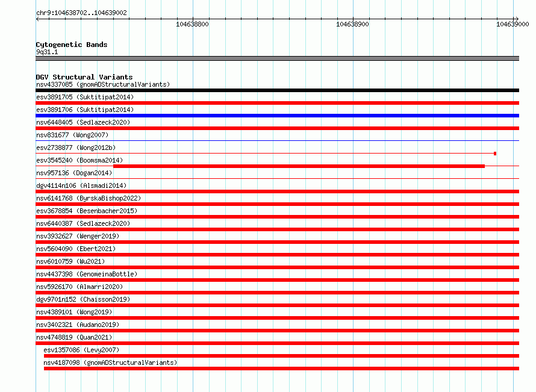This screenshot has width=536, height=392.
Task: Click the small red square on esv2738877 track
Action: (495, 154)
